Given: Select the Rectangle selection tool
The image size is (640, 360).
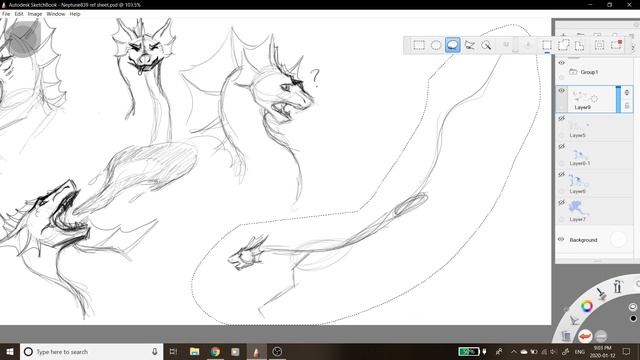Looking at the screenshot, I should tap(419, 45).
